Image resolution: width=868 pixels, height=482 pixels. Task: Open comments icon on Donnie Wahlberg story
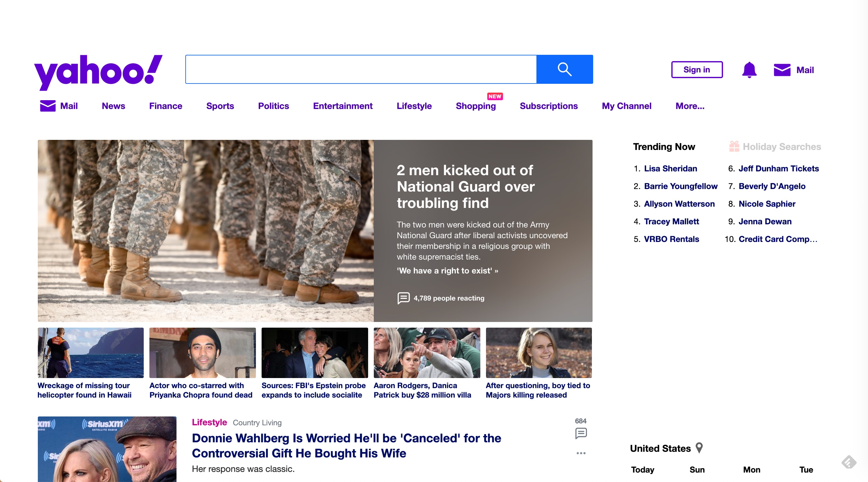point(581,433)
